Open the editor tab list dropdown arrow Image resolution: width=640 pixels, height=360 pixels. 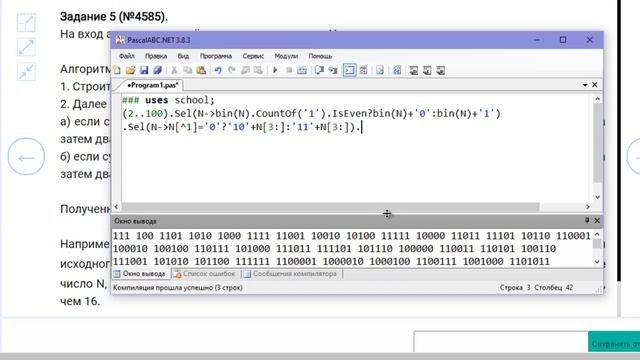585,85
